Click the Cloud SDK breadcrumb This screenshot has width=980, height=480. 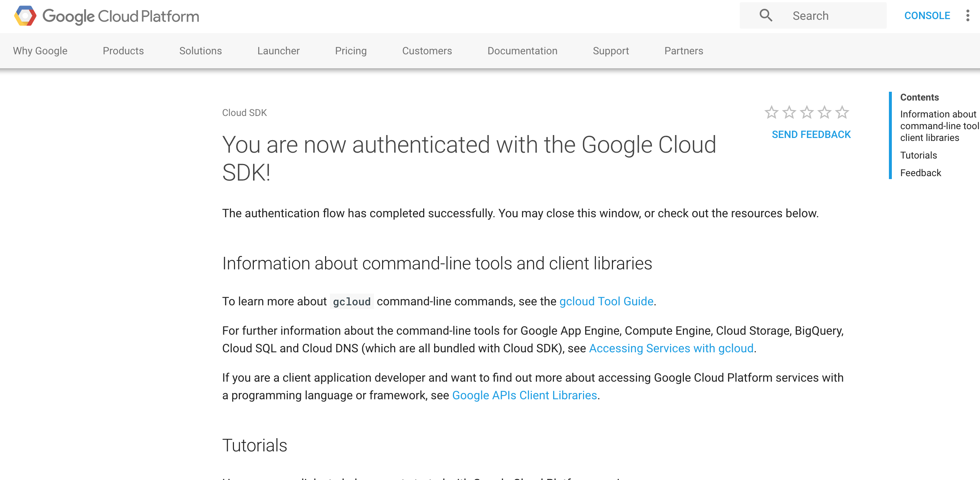pos(244,113)
